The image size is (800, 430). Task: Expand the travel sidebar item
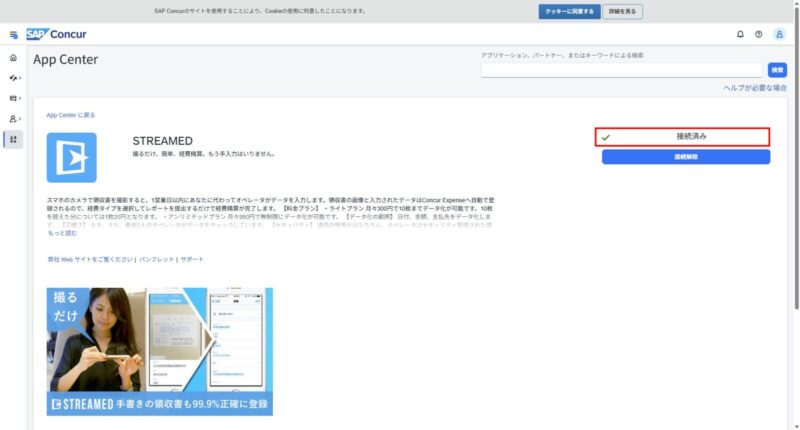tap(14, 78)
